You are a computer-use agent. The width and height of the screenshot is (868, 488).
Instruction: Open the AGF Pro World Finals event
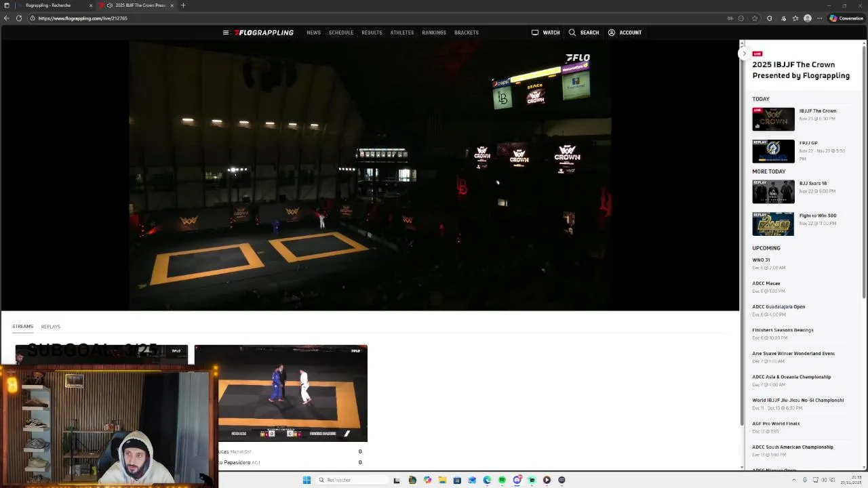pyautogui.click(x=776, y=424)
